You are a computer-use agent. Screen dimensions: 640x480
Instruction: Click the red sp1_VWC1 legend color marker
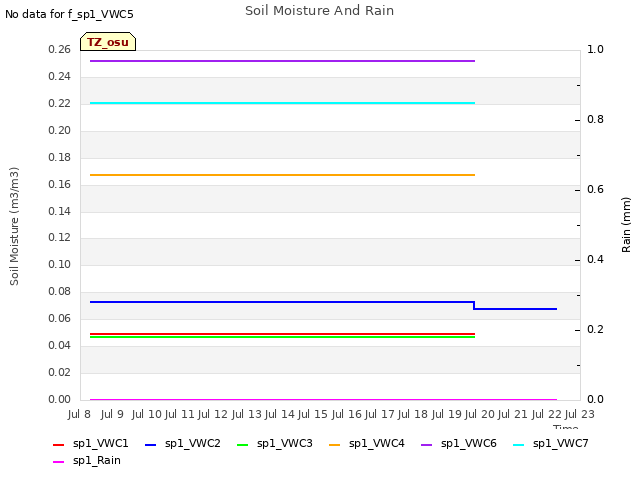click(58, 445)
